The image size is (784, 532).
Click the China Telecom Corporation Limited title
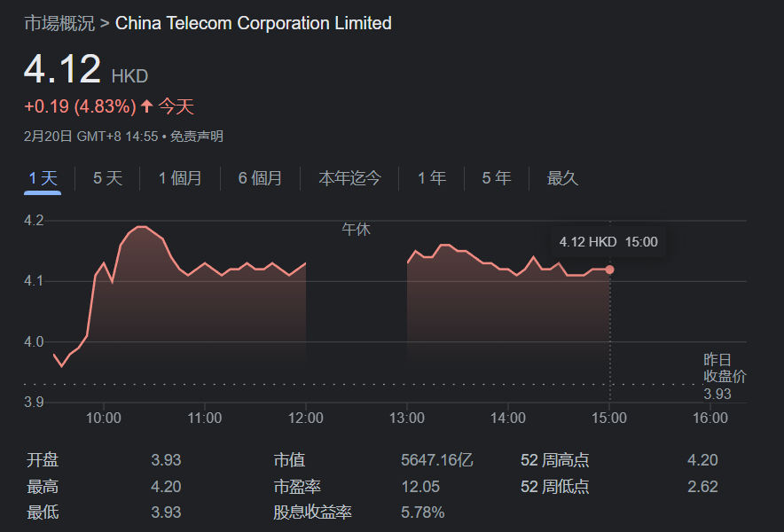(x=254, y=23)
